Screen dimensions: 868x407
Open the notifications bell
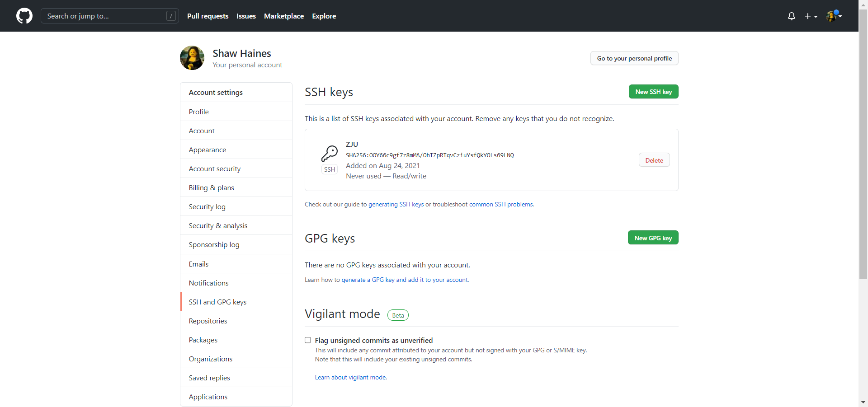pyautogui.click(x=791, y=16)
